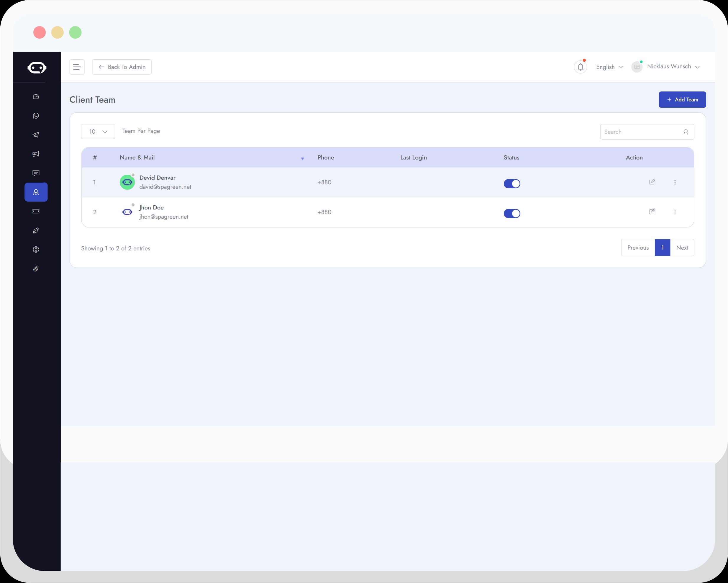Click Add Team button
Image resolution: width=728 pixels, height=583 pixels.
[682, 99]
